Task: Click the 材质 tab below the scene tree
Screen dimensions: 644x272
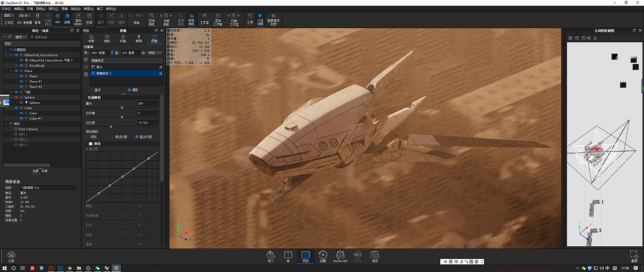Action: coord(45,171)
